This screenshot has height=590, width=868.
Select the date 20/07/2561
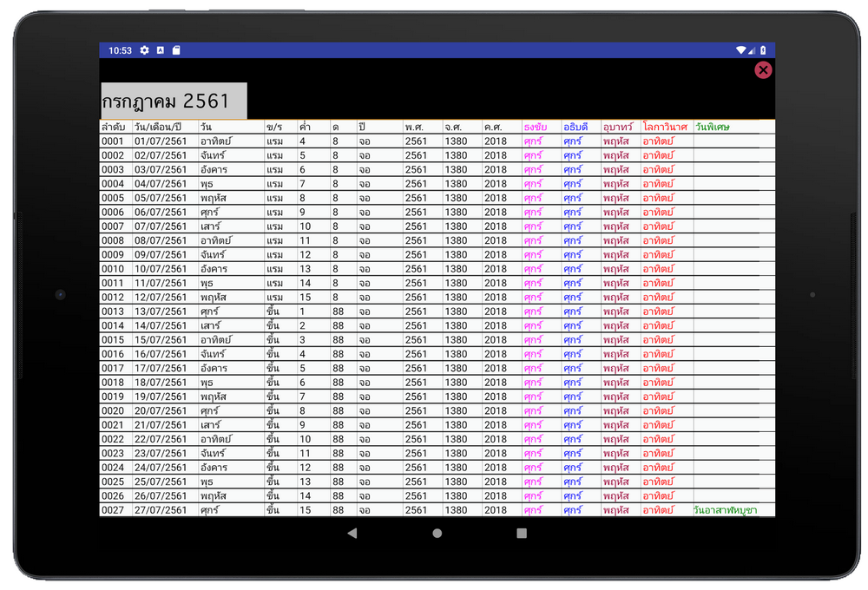pos(161,411)
